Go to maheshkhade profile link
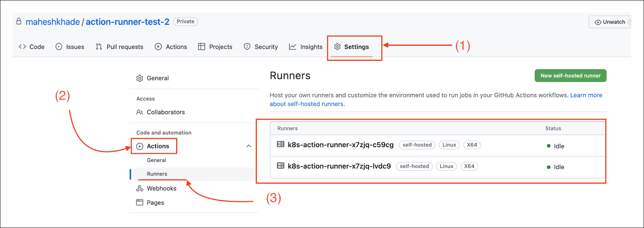644x228 pixels. point(53,22)
